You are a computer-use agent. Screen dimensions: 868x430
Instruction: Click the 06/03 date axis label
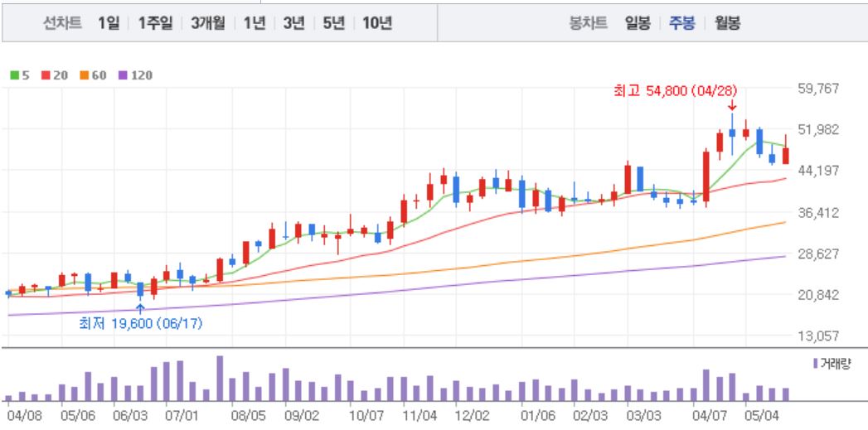[130, 416]
